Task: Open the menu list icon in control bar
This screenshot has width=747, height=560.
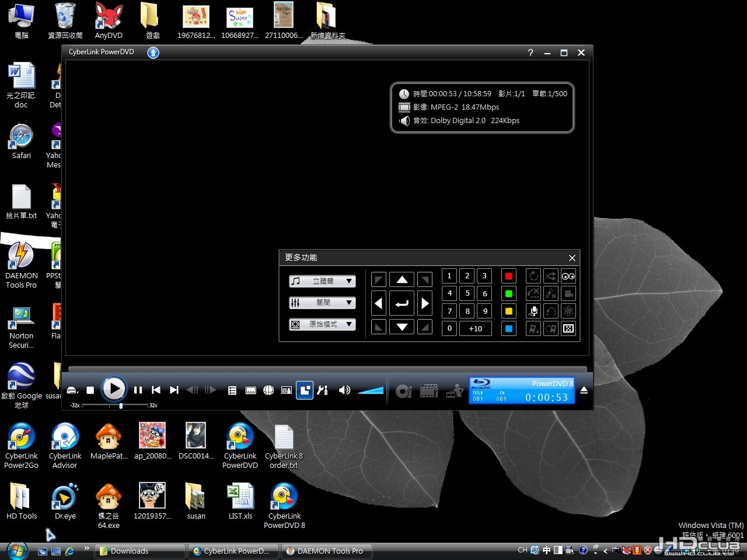Action: click(x=232, y=390)
